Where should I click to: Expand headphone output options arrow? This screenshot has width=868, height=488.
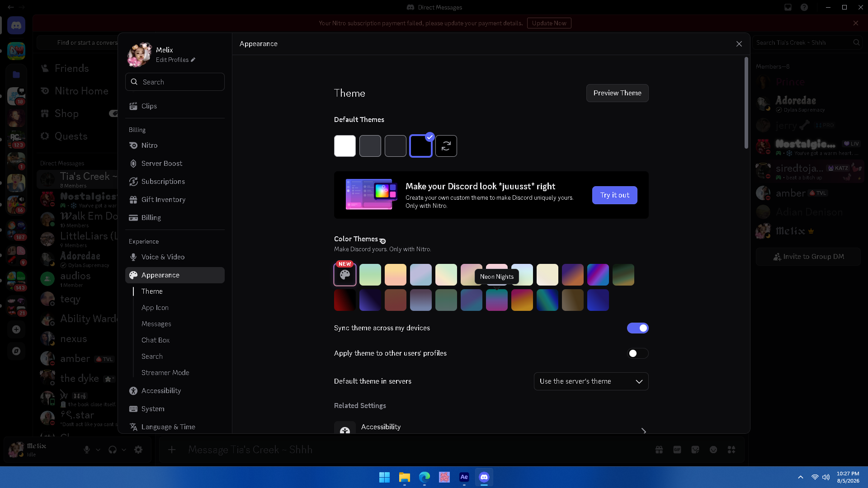pyautogui.click(x=124, y=450)
